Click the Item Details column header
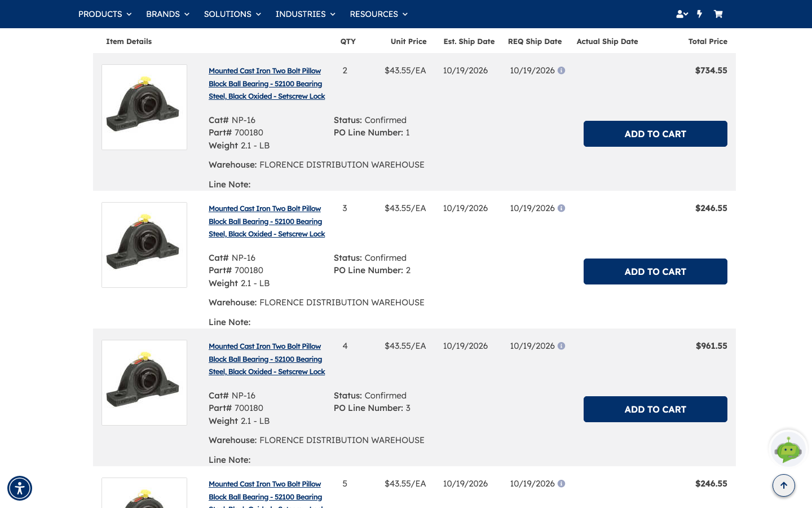Viewport: 812px width, 508px height. click(129, 41)
